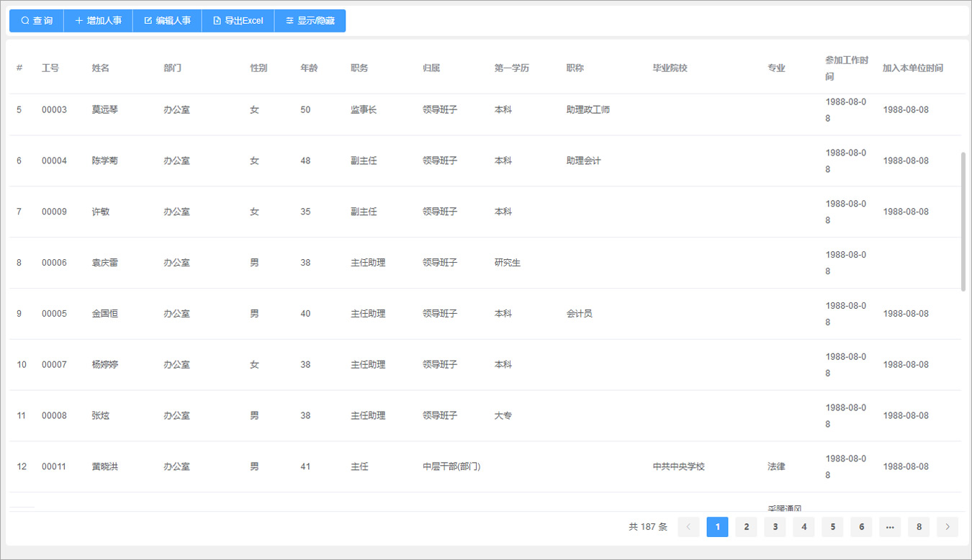Click the 助理会计 title cell
The height and width of the screenshot is (560, 972).
coord(584,161)
